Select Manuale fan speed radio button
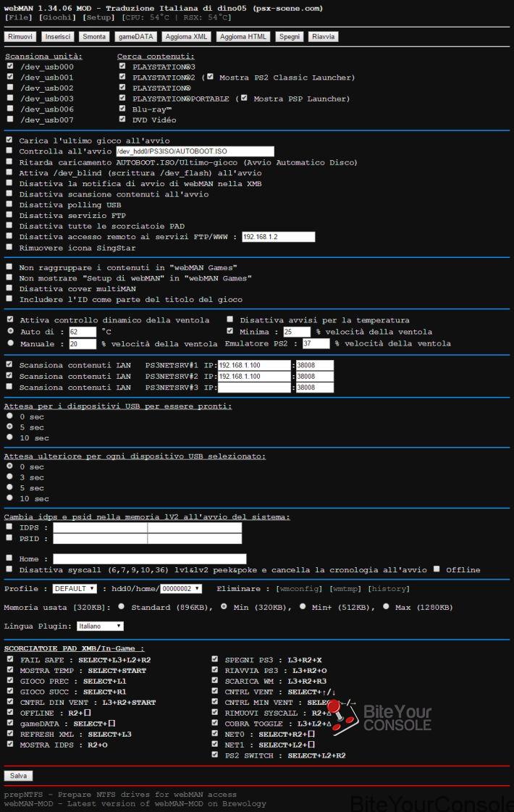This screenshot has width=514, height=812. point(10,343)
